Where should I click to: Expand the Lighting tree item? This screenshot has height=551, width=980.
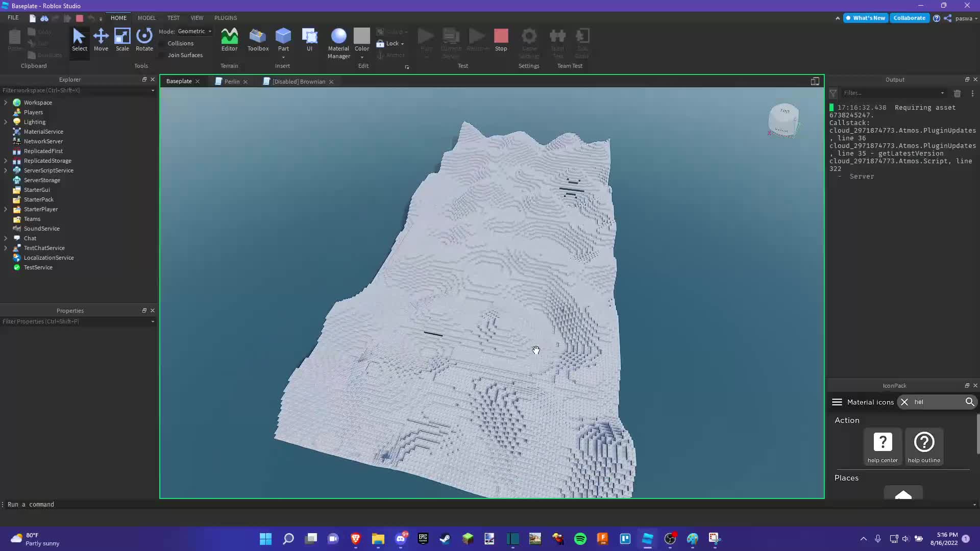pos(6,122)
